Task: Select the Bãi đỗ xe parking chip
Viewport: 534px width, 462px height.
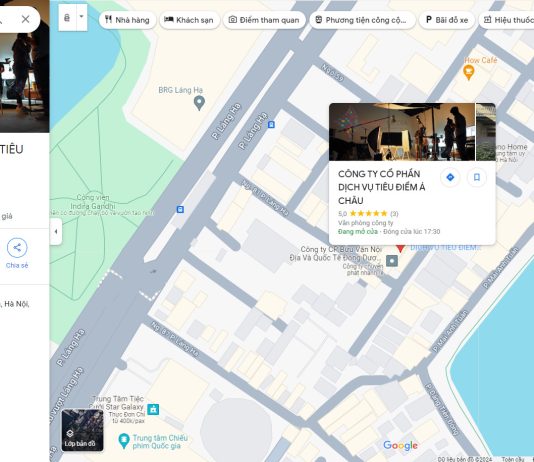Action: coord(447,20)
